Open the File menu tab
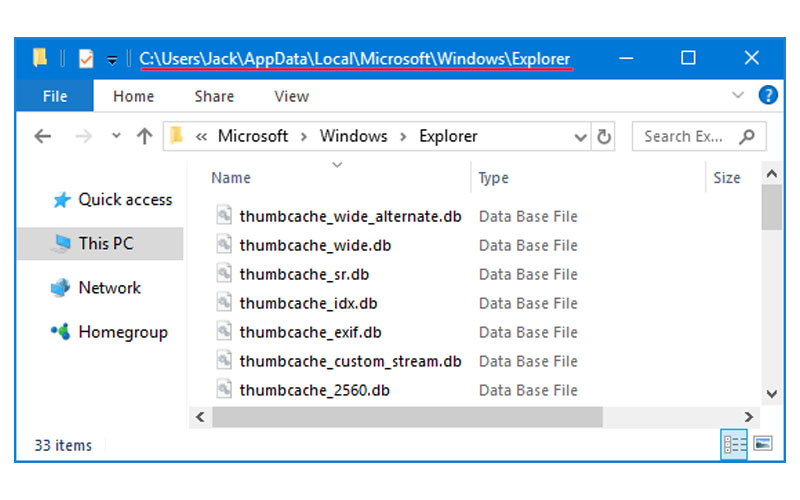The width and height of the screenshot is (800, 500). coord(55,96)
